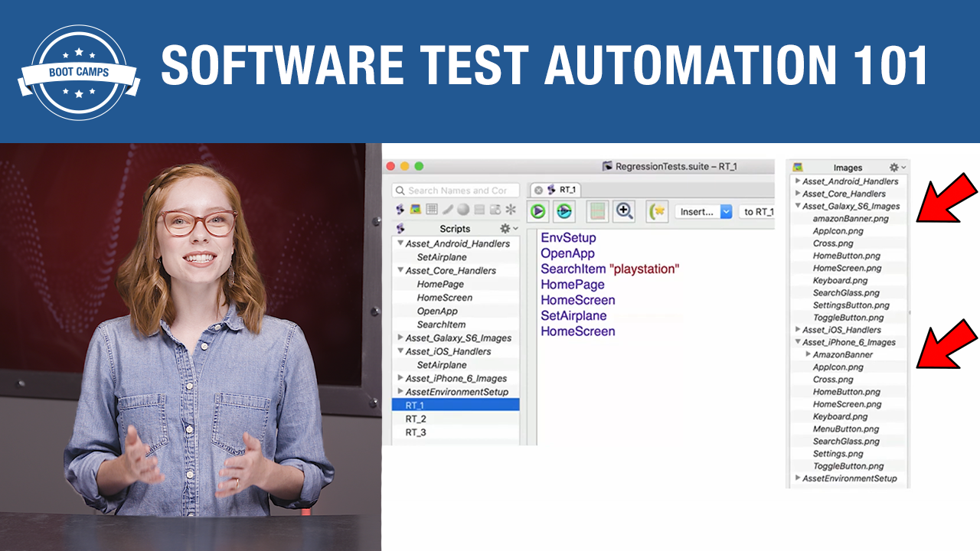Screen dimensions: 980x551
Task: Select SetAirplane under Asset_Android_Handlers
Action: pyautogui.click(x=442, y=257)
